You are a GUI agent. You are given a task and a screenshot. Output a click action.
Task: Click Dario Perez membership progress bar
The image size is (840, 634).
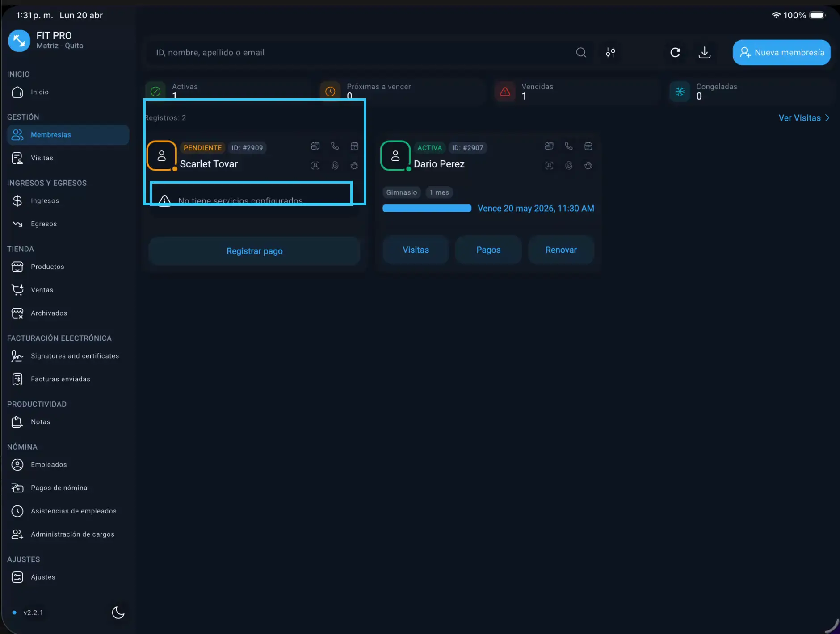coord(427,209)
